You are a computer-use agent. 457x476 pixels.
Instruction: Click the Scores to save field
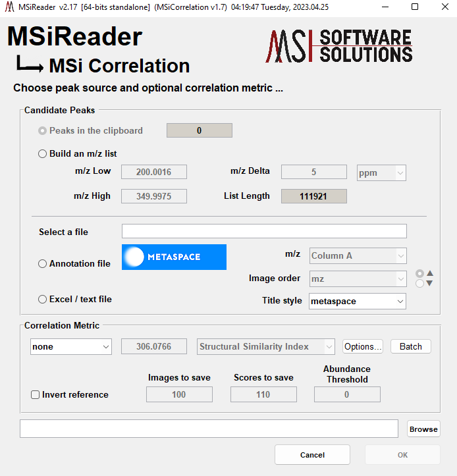click(x=263, y=394)
